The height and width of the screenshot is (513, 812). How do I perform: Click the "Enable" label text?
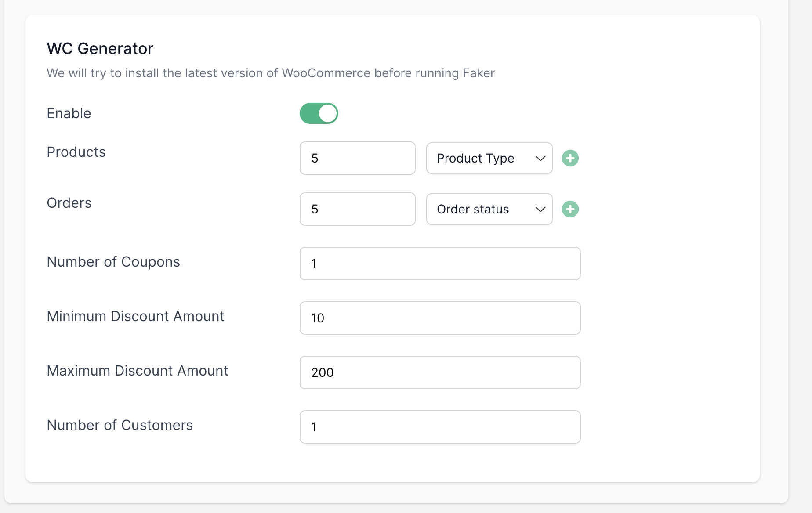coord(69,113)
